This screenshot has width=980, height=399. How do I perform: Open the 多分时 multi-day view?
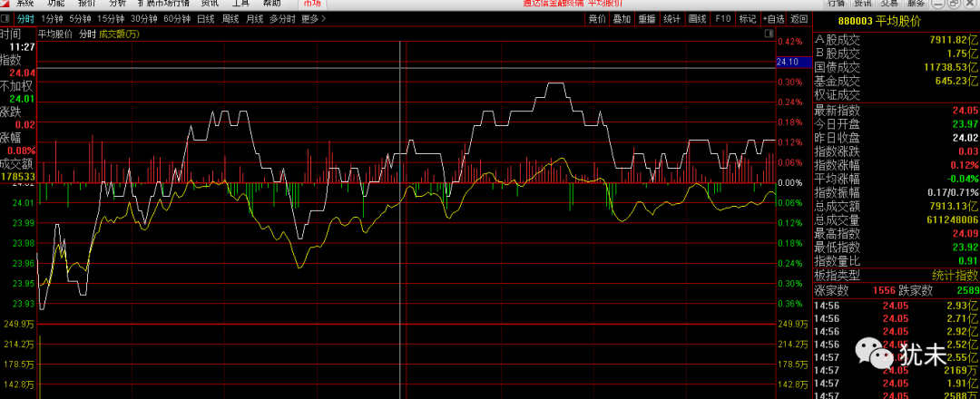[x=282, y=19]
